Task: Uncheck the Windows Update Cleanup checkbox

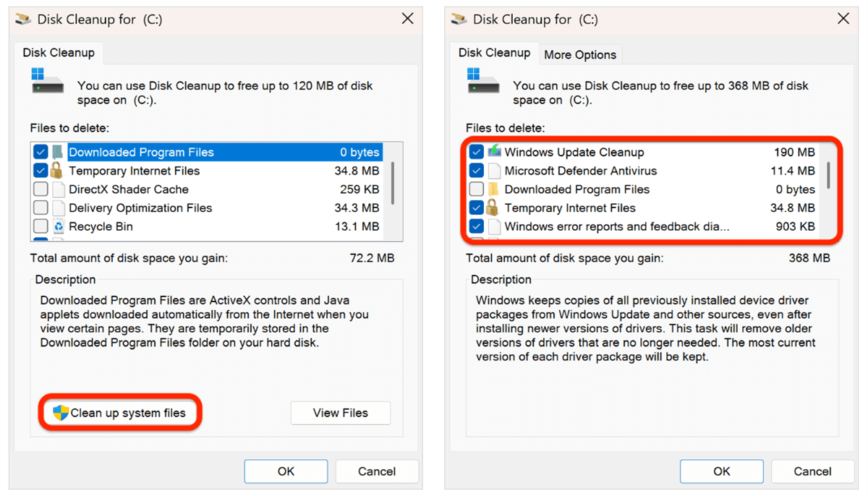Action: point(476,152)
